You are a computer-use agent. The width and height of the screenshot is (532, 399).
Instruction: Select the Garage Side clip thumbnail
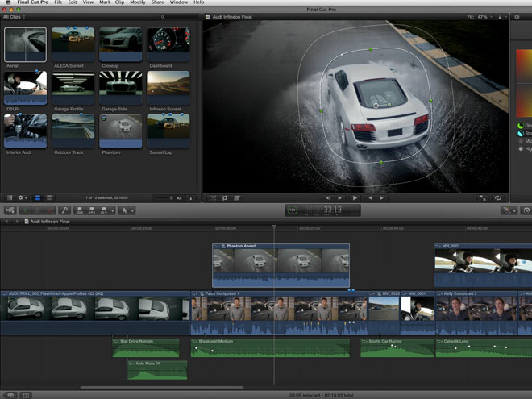coord(120,88)
